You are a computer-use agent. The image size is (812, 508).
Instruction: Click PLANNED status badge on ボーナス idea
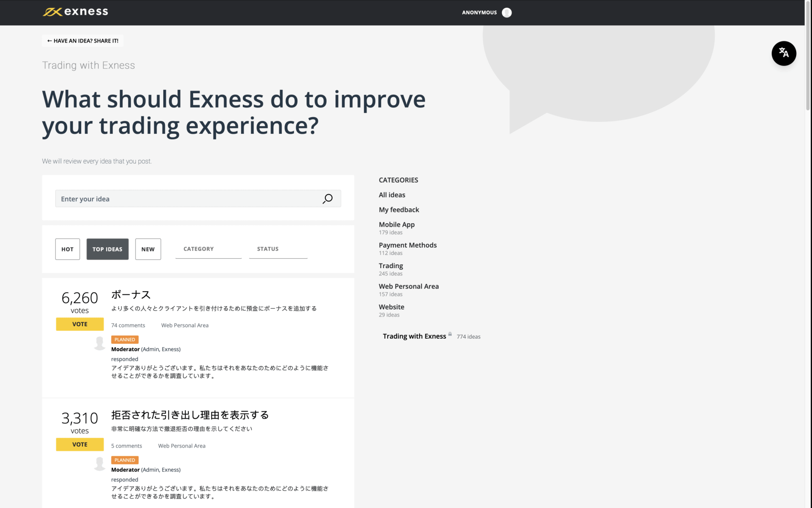125,340
